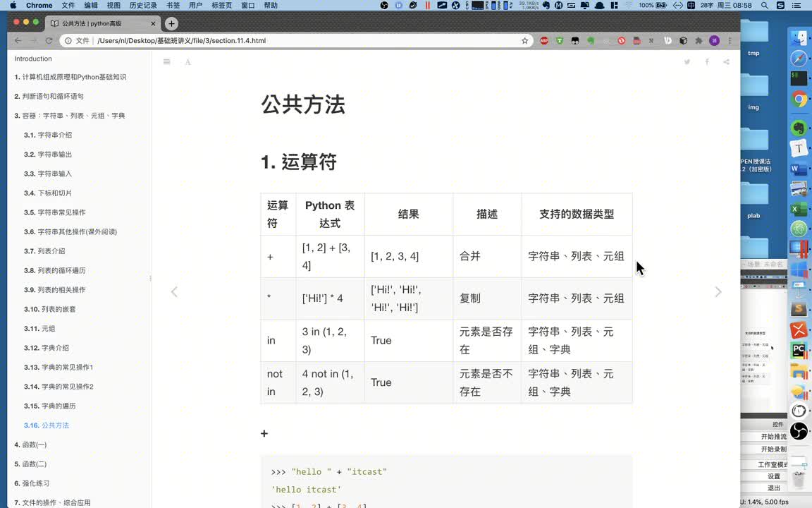The height and width of the screenshot is (508, 812).
Task: Open Evernote from the Dock
Action: 799,127
